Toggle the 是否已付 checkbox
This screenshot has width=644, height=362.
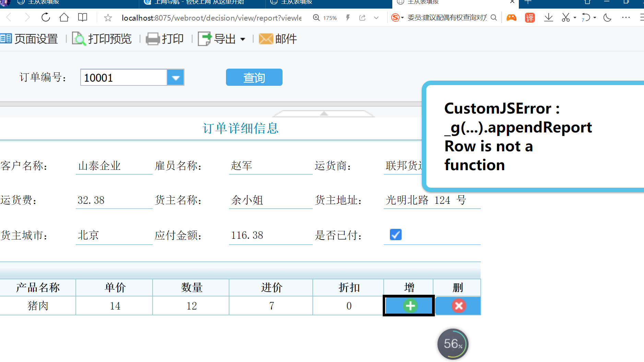[x=395, y=235]
